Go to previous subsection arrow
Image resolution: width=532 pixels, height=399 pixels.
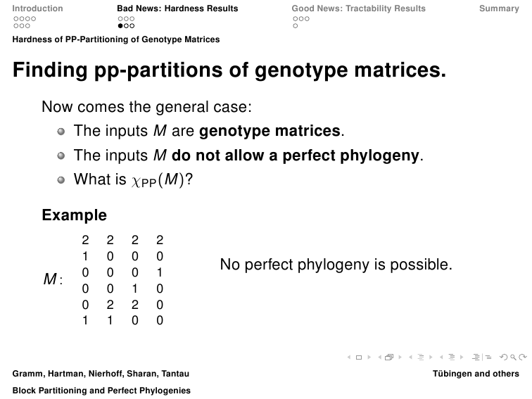pyautogui.click(x=410, y=357)
